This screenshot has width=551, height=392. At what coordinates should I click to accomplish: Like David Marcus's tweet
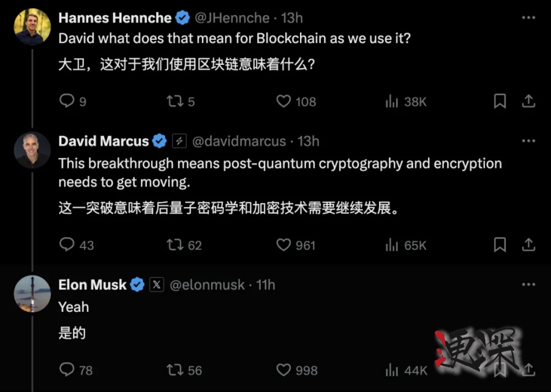coord(283,245)
